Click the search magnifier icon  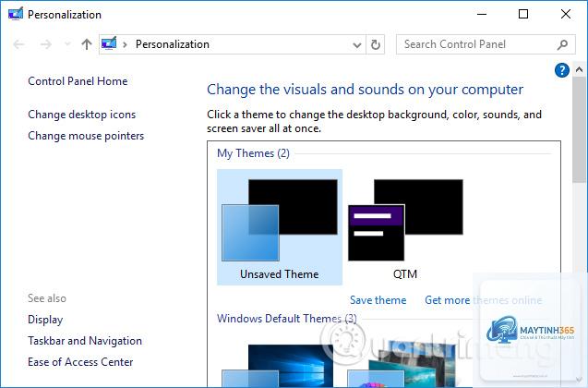[x=562, y=44]
